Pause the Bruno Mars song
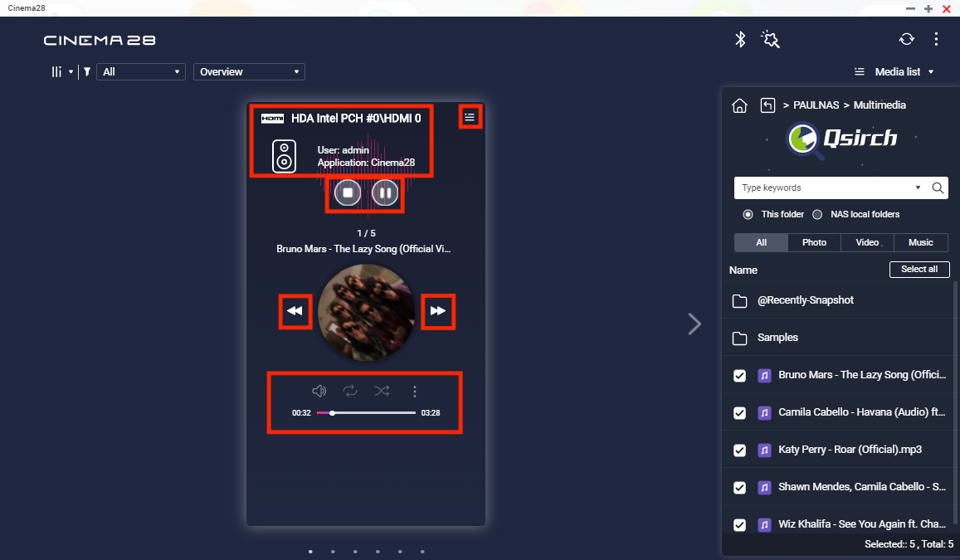The image size is (960, 560). [384, 193]
